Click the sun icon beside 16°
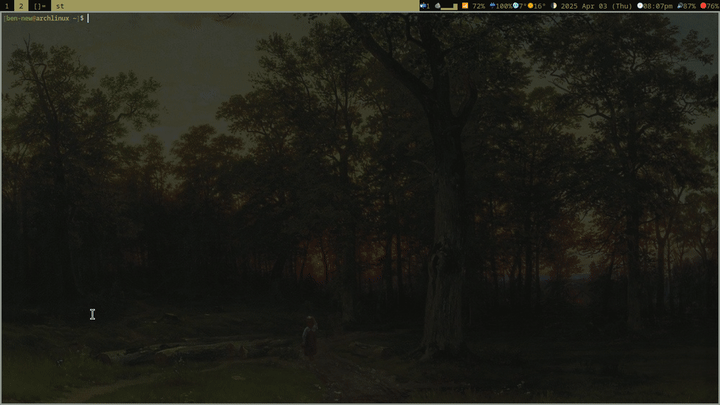The width and height of the screenshot is (720, 405). coord(531,6)
